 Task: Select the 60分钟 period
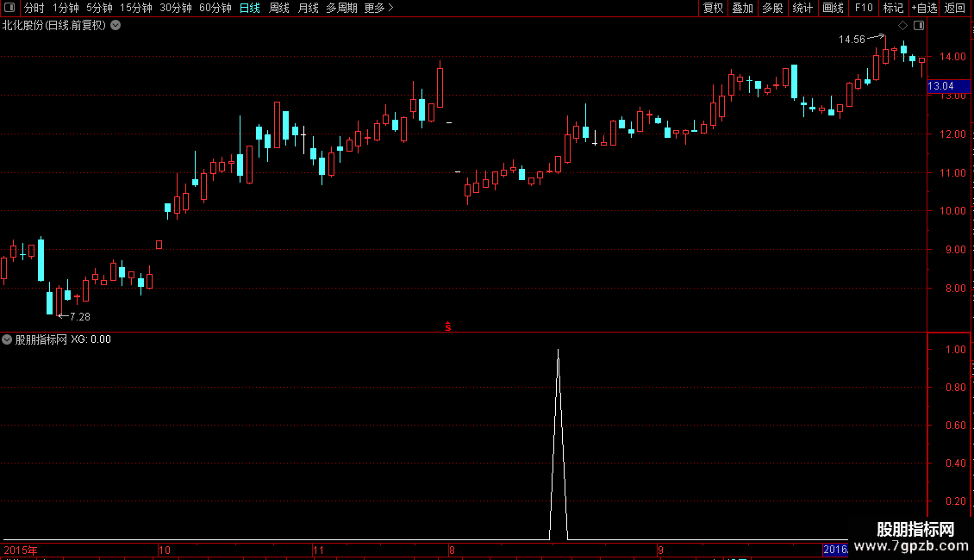tap(215, 8)
